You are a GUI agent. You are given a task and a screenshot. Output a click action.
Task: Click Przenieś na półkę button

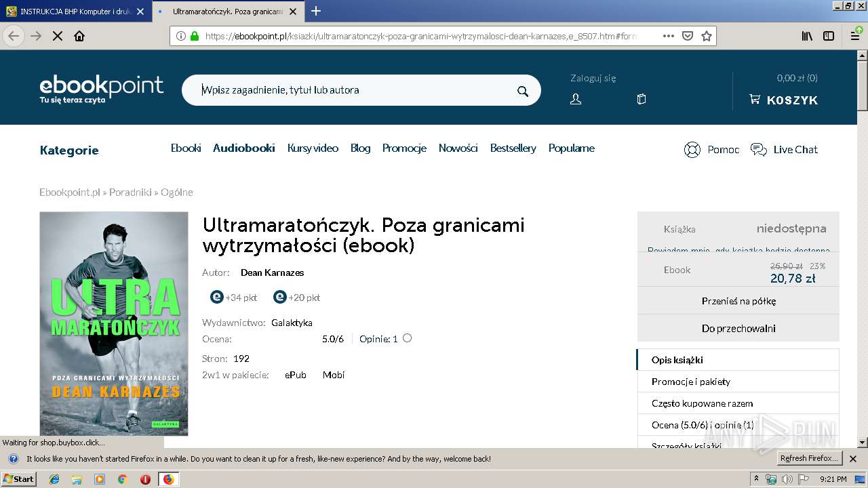click(738, 301)
